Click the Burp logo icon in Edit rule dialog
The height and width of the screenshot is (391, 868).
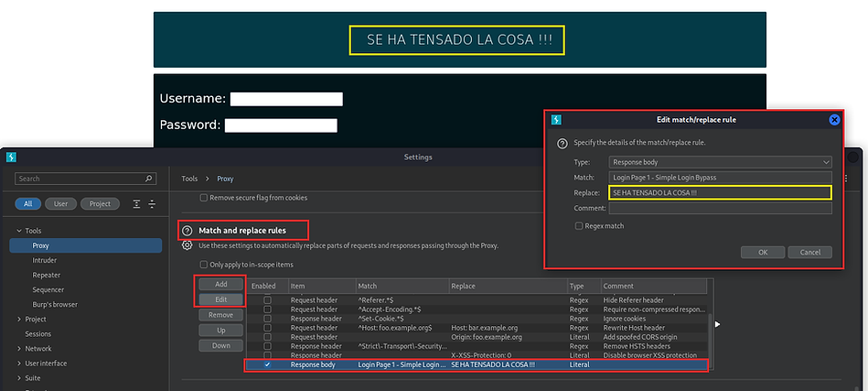(556, 120)
